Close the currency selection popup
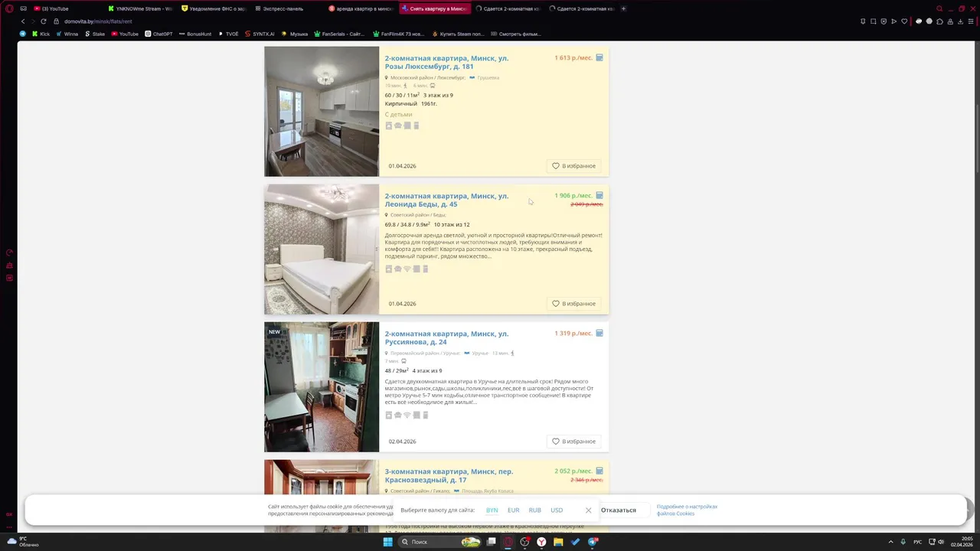Image resolution: width=980 pixels, height=551 pixels. tap(588, 510)
